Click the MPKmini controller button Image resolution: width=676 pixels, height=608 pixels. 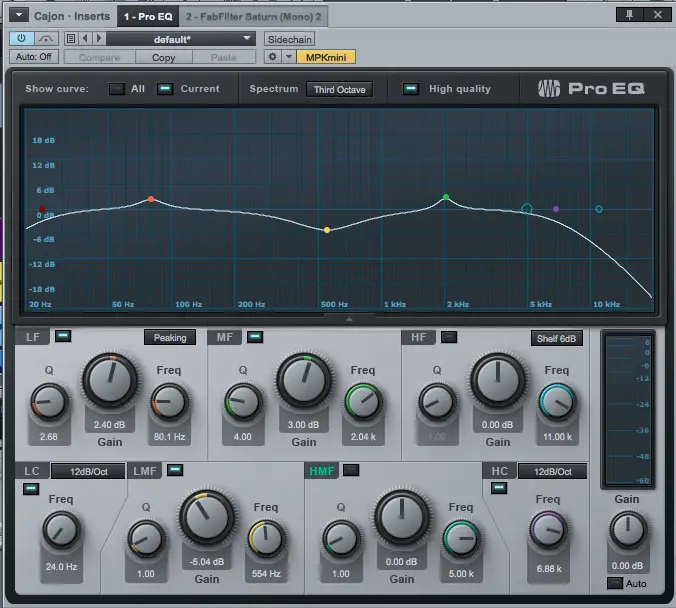pos(326,57)
